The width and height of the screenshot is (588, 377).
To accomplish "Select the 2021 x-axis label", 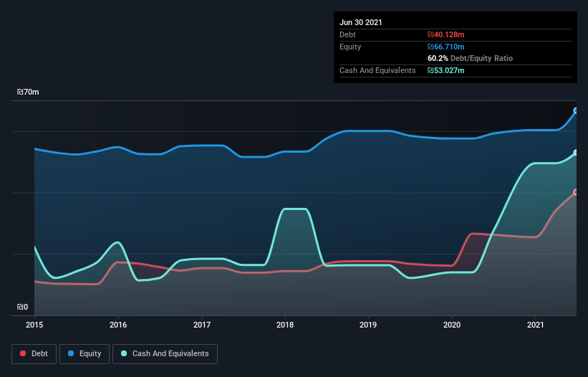I will [x=536, y=325].
